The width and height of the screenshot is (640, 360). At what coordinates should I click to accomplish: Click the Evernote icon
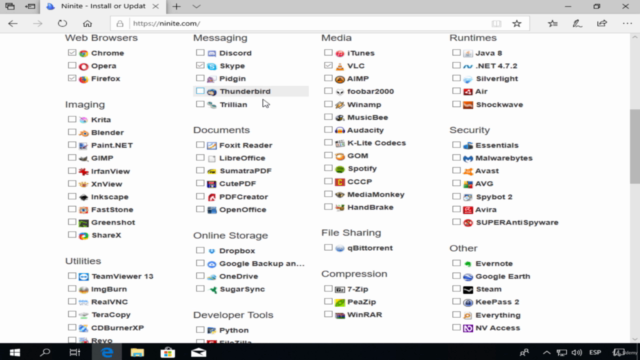[468, 264]
